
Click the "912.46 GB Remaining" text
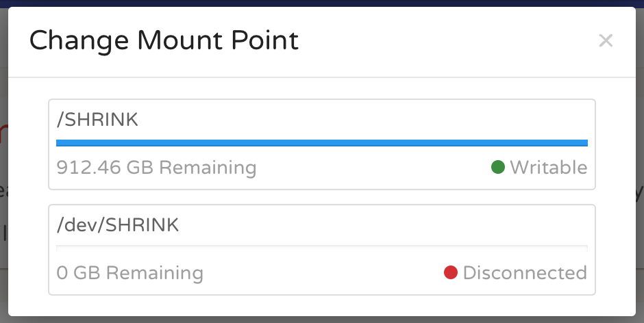pyautogui.click(x=156, y=168)
